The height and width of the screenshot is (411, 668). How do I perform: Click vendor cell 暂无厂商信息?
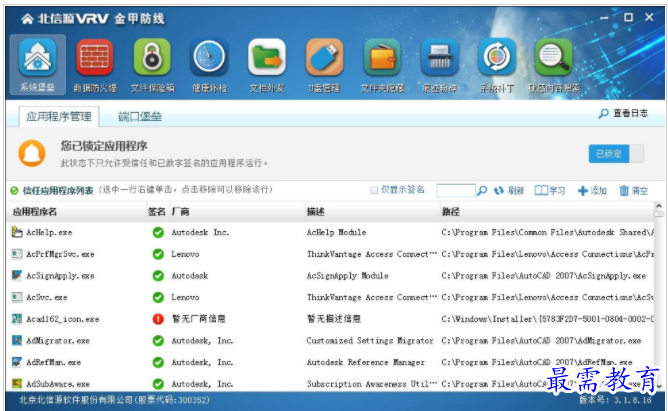(x=199, y=319)
